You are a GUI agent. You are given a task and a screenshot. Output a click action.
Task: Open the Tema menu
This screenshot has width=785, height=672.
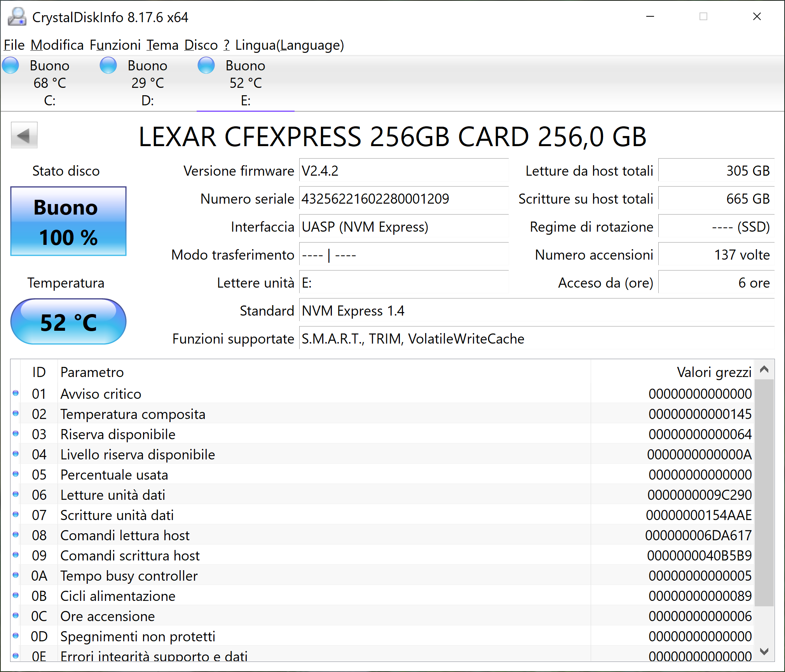coord(162,45)
